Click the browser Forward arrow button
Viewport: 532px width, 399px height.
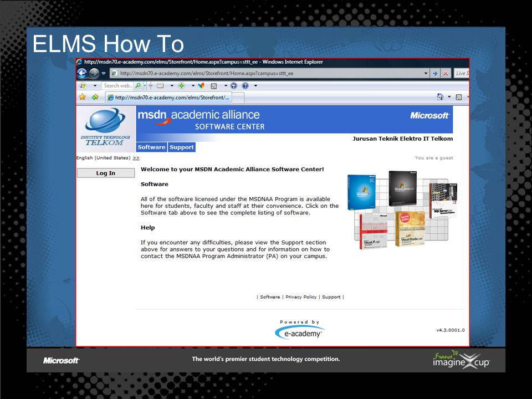click(x=94, y=73)
